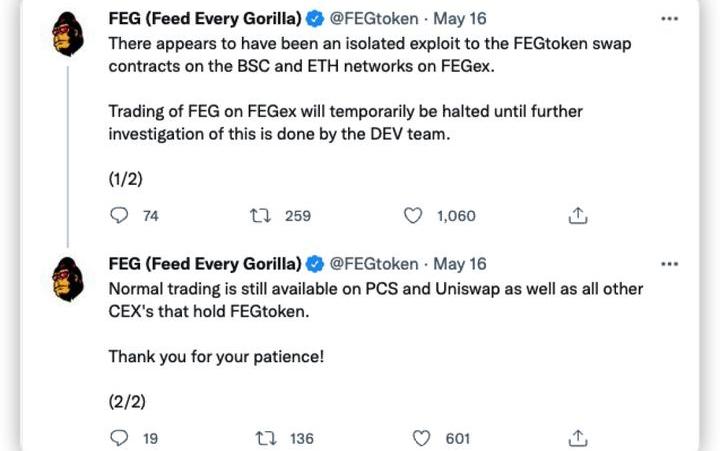Click the verified badge on second tweet
Screen dimensions: 720x451
point(316,264)
